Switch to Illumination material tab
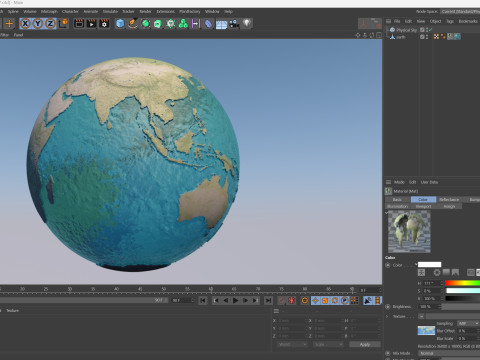480x360 pixels. (397, 206)
